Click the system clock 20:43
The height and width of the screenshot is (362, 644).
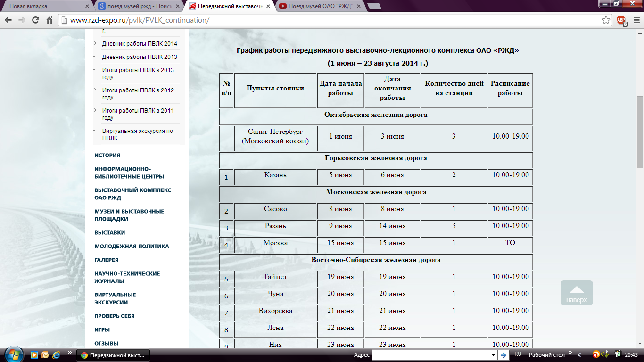point(630,355)
